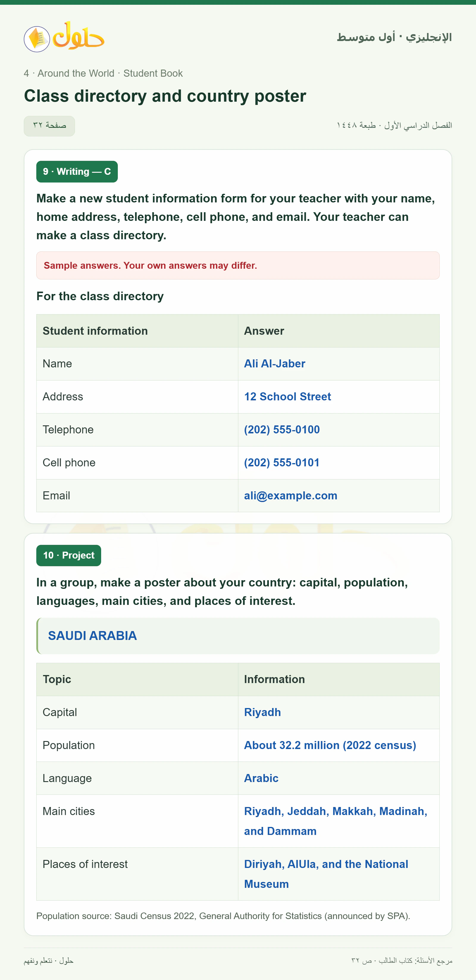Click the page 32 Arabic badge

(x=49, y=126)
